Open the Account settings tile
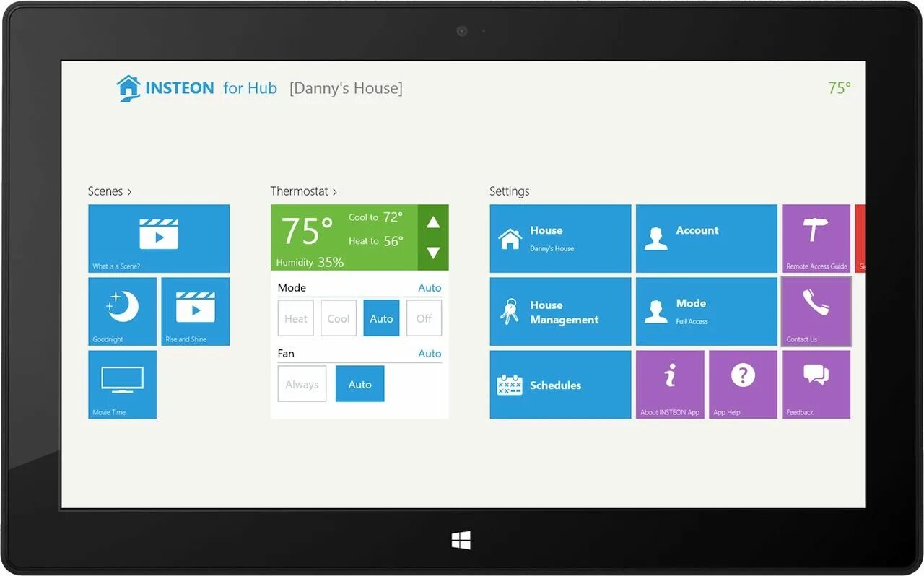Image resolution: width=924 pixels, height=576 pixels. (x=706, y=238)
